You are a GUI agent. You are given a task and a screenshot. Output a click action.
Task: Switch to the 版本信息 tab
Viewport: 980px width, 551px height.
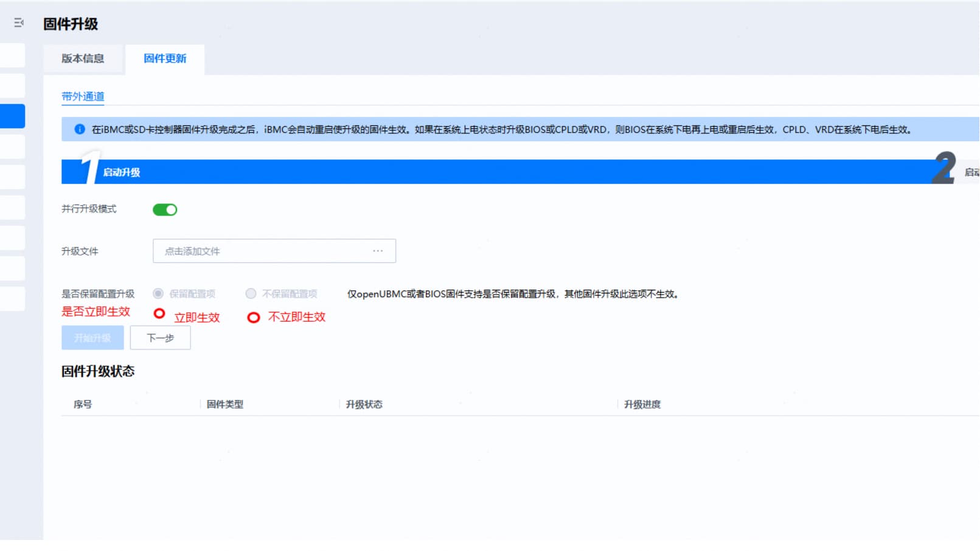(83, 58)
